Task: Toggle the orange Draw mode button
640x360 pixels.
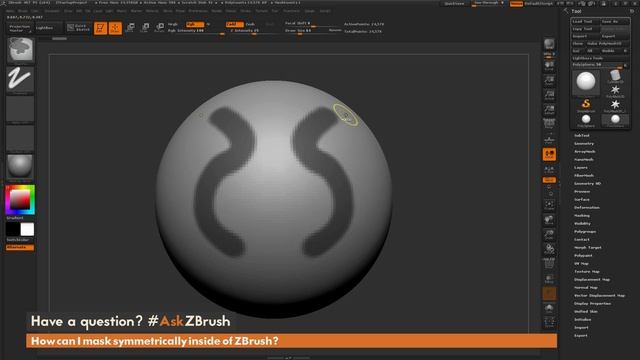Action: (x=115, y=28)
